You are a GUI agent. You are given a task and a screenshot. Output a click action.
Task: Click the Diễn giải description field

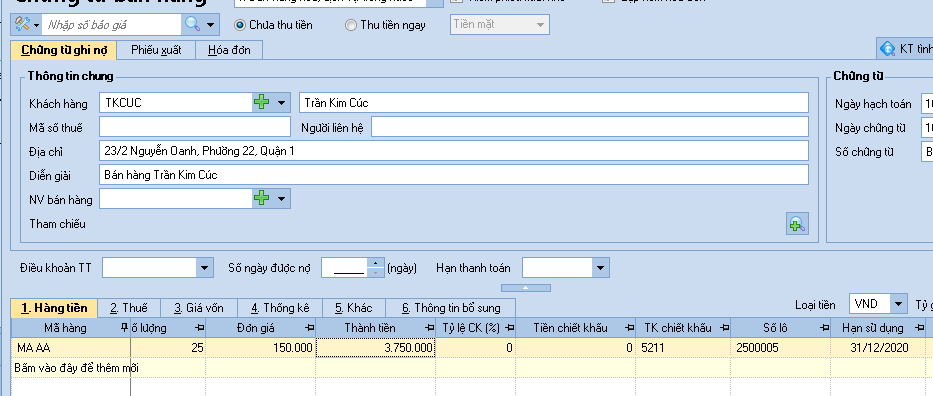point(453,175)
